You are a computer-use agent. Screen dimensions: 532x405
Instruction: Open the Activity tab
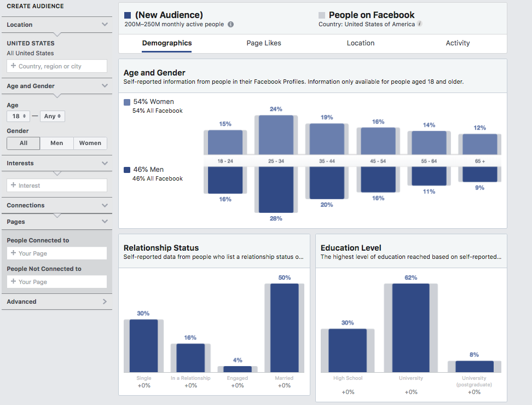pos(458,43)
